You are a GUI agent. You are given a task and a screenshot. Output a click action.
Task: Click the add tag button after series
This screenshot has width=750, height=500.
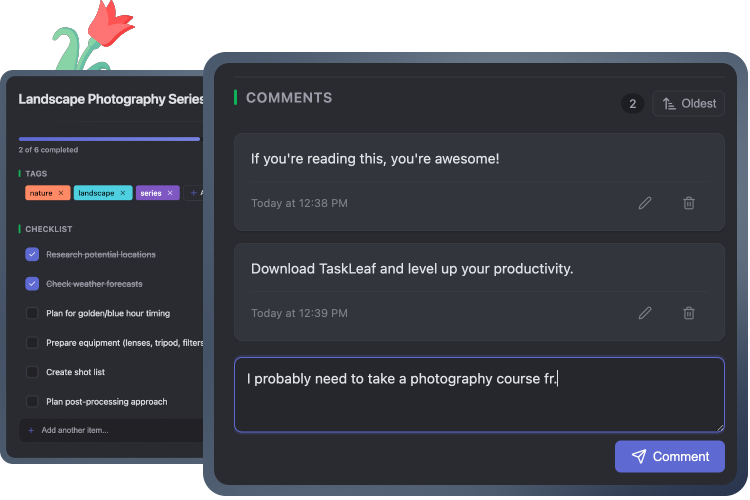(x=195, y=193)
